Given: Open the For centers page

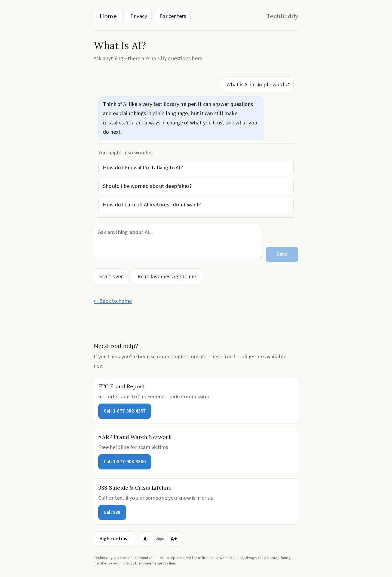Looking at the screenshot, I should coord(173,16).
